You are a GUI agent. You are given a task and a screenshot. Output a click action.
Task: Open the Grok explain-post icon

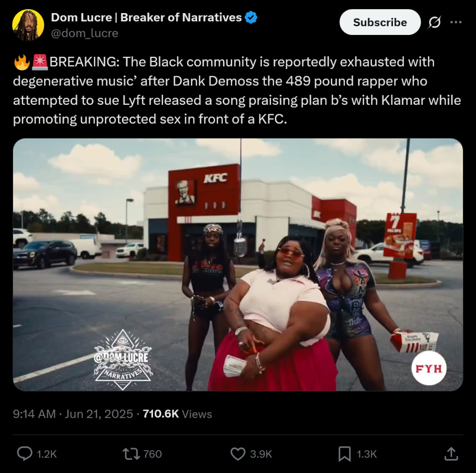click(x=435, y=22)
